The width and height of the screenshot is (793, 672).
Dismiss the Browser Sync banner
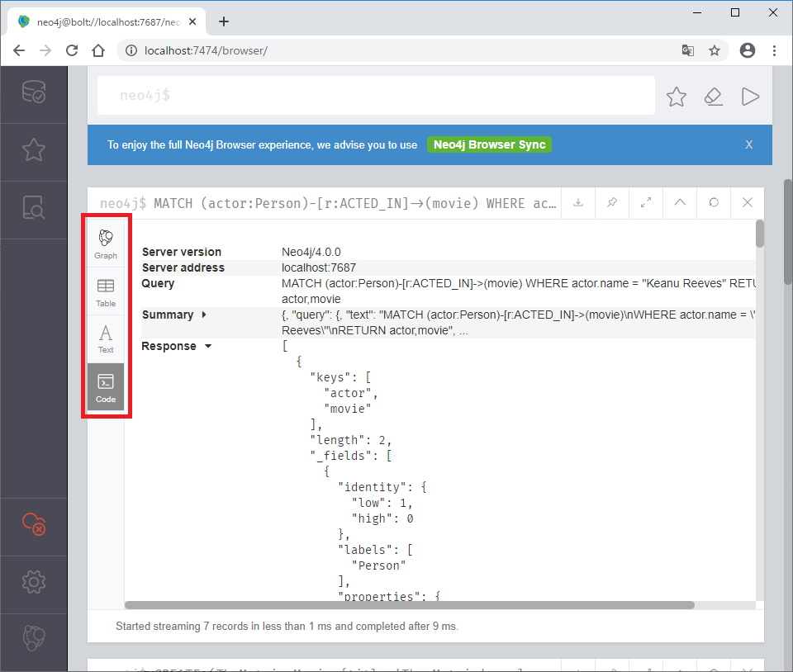749,144
